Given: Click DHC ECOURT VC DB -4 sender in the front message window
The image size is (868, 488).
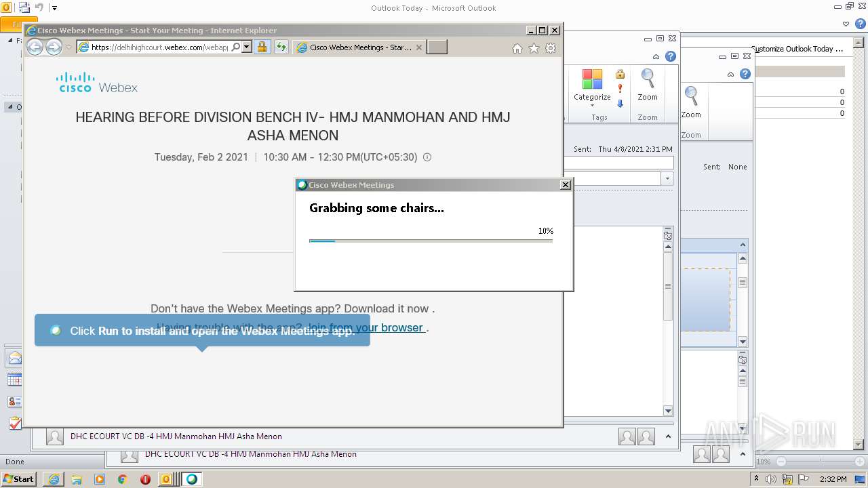Looking at the screenshot, I should (176, 436).
